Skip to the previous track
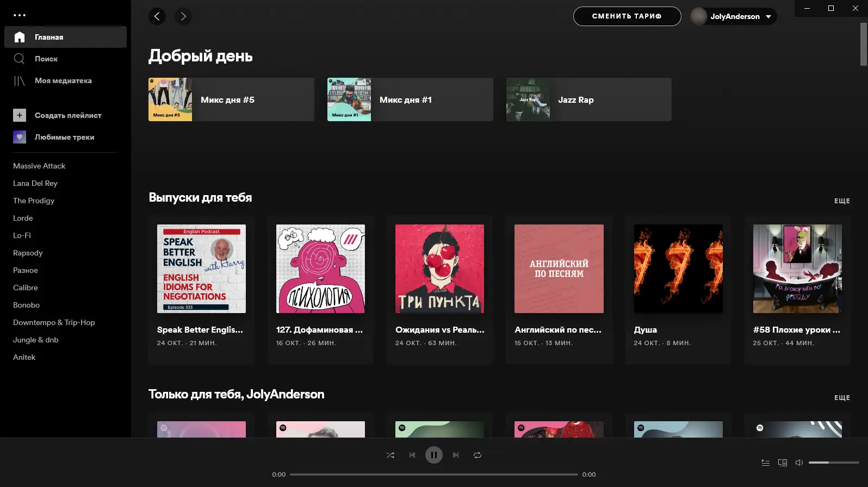868x487 pixels. point(412,455)
